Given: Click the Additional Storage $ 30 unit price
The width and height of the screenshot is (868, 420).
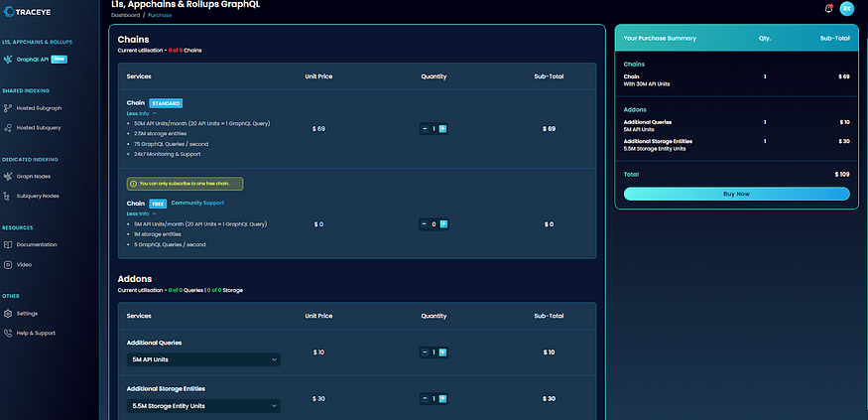Looking at the screenshot, I should (x=318, y=398).
